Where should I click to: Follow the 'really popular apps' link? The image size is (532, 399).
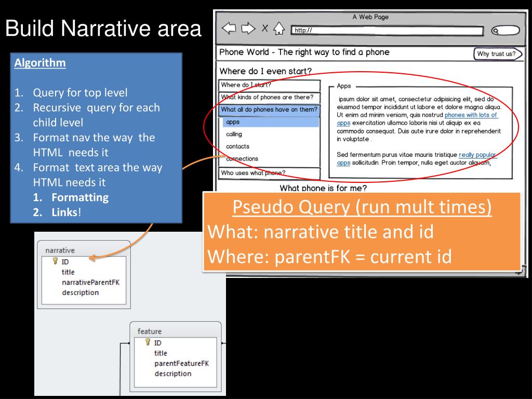pos(477,155)
